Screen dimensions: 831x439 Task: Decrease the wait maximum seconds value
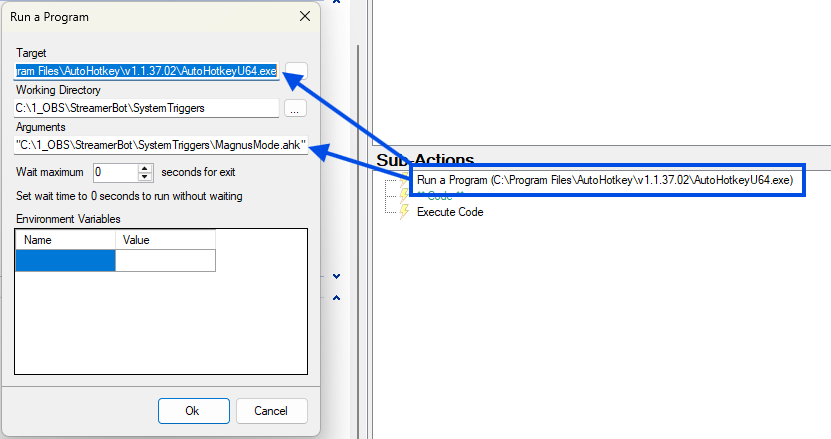pos(145,177)
